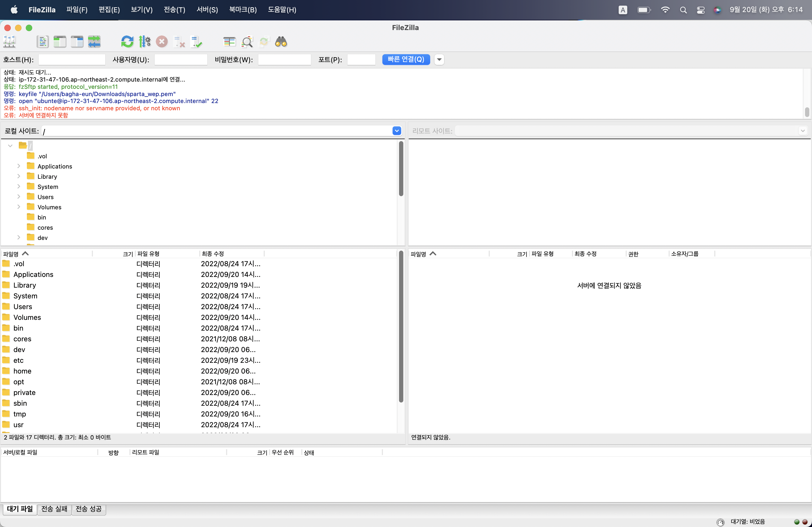The height and width of the screenshot is (527, 812).
Task: Focus the 호스트(H) input field
Action: (72, 59)
